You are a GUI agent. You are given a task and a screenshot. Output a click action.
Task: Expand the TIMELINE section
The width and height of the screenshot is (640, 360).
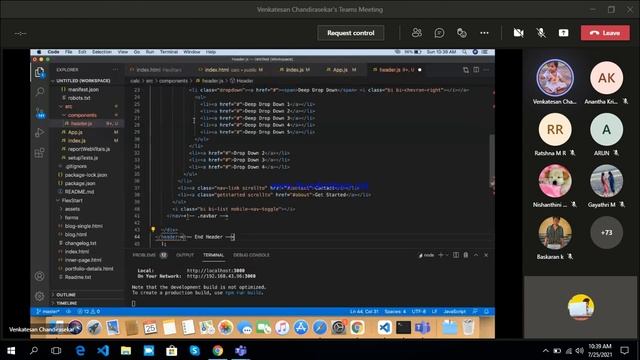coord(67,303)
